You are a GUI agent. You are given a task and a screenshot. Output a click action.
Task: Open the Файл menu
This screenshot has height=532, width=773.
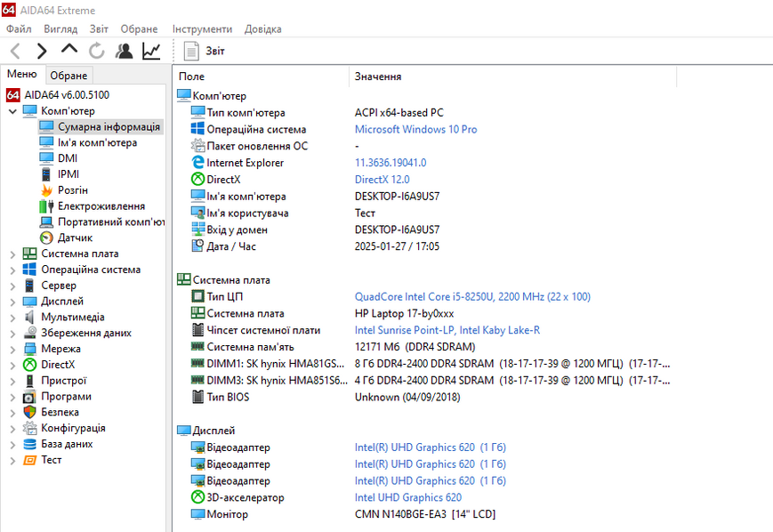[x=19, y=29]
